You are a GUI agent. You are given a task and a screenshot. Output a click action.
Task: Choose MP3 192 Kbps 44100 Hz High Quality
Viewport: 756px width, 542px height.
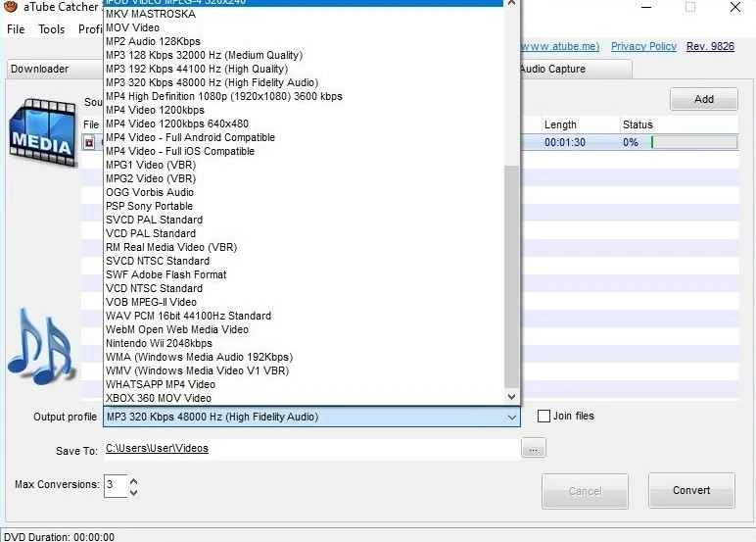(x=304, y=69)
